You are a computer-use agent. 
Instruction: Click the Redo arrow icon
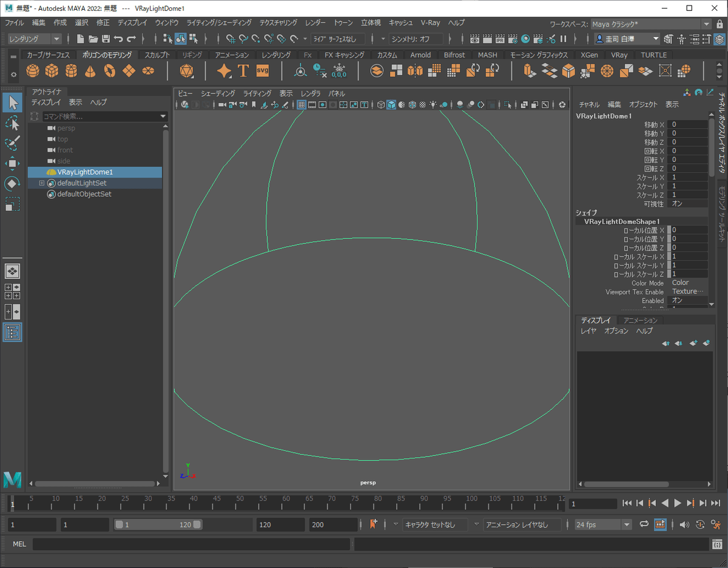click(x=131, y=39)
